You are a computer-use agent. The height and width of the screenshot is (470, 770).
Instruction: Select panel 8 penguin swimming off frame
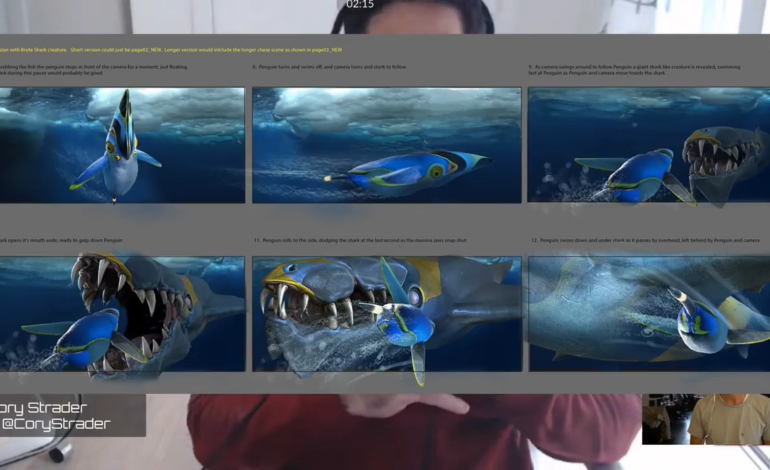(386, 145)
